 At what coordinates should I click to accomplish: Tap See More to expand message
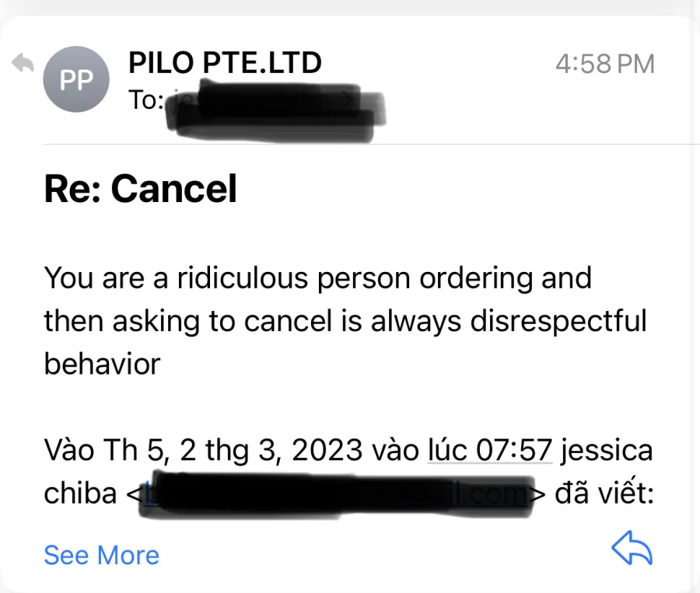(101, 555)
